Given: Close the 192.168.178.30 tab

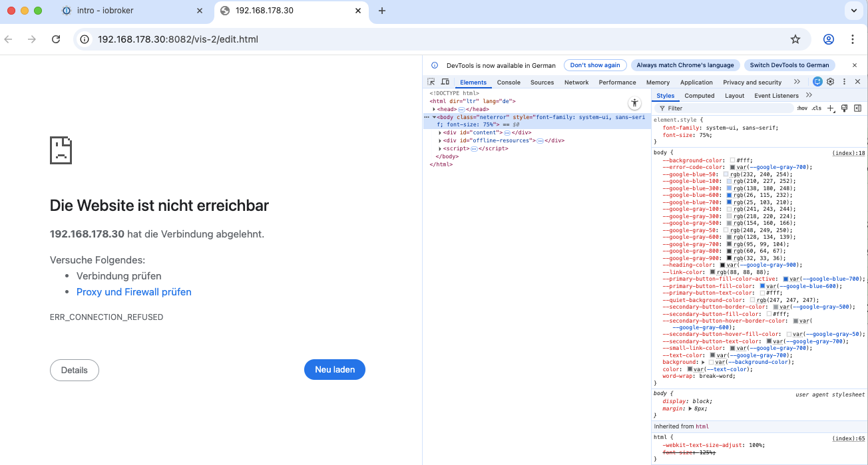Looking at the screenshot, I should coord(358,11).
